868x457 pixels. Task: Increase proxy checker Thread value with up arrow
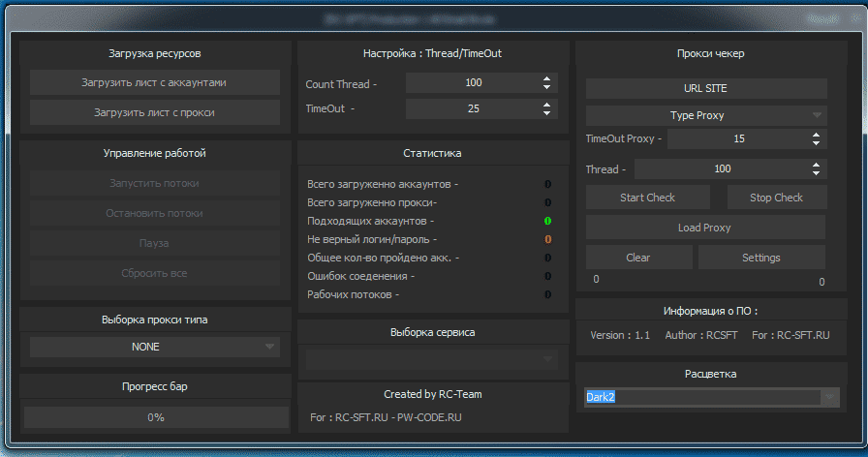816,165
